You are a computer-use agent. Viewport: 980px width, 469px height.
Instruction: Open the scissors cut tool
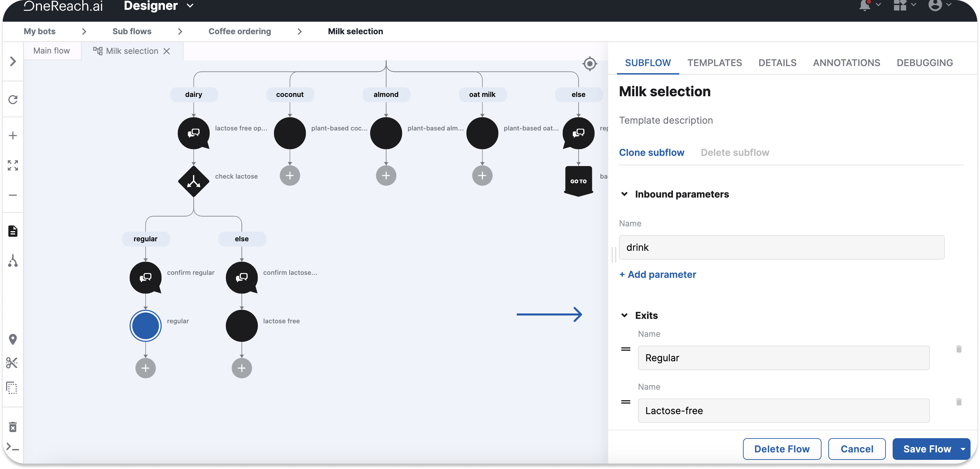click(x=12, y=363)
